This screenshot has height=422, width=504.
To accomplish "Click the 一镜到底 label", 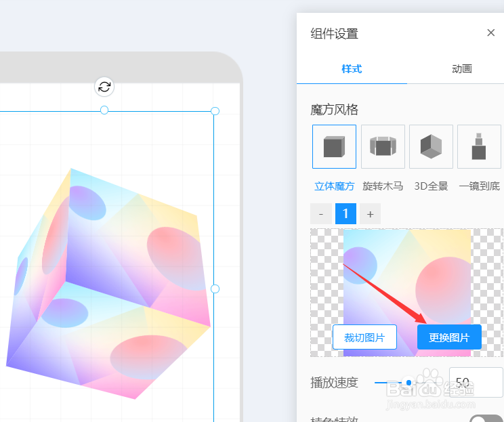I will pos(479,186).
